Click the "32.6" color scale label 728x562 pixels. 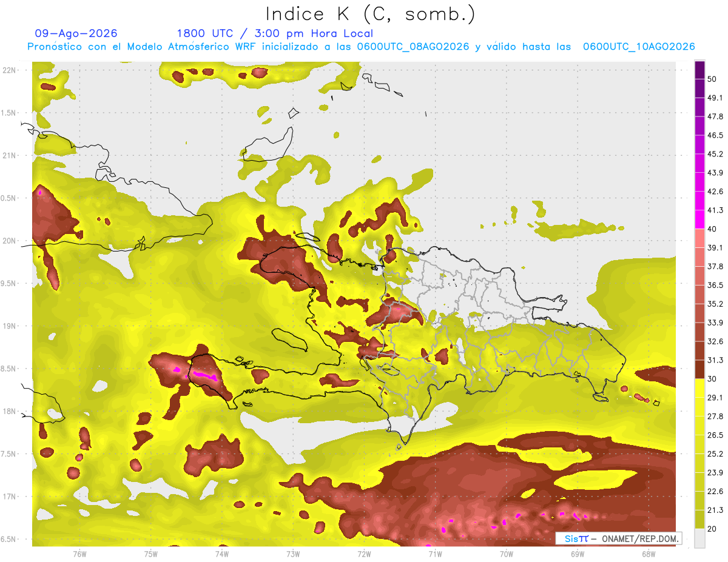(715, 342)
